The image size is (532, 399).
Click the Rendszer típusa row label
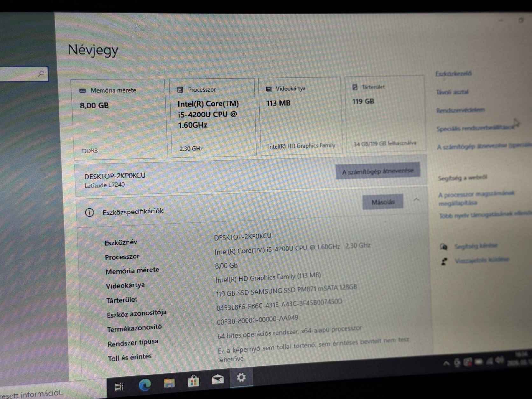tap(133, 343)
